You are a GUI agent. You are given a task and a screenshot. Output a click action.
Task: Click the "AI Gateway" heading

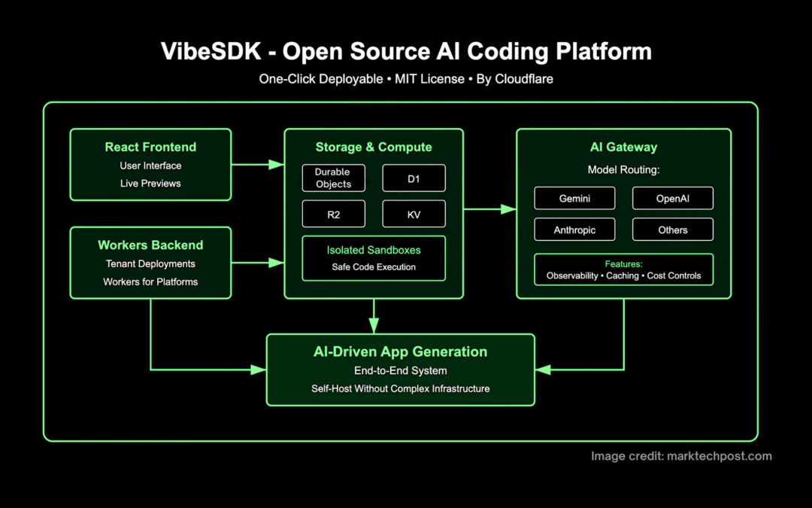[623, 147]
